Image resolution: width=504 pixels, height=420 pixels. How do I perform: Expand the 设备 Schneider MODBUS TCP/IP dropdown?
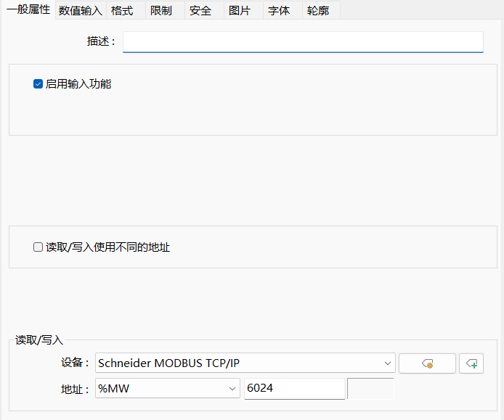click(x=245, y=363)
